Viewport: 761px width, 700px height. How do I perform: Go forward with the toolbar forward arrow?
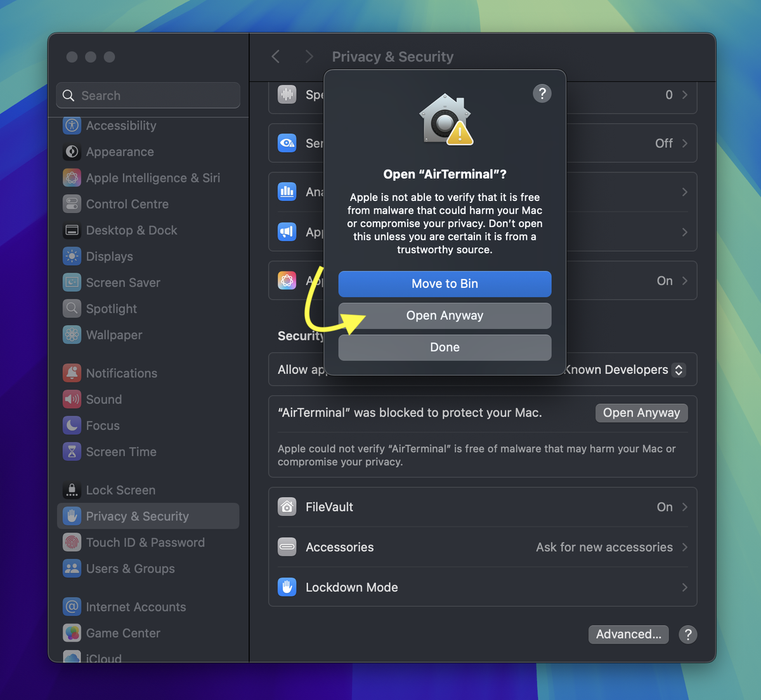coord(309,56)
